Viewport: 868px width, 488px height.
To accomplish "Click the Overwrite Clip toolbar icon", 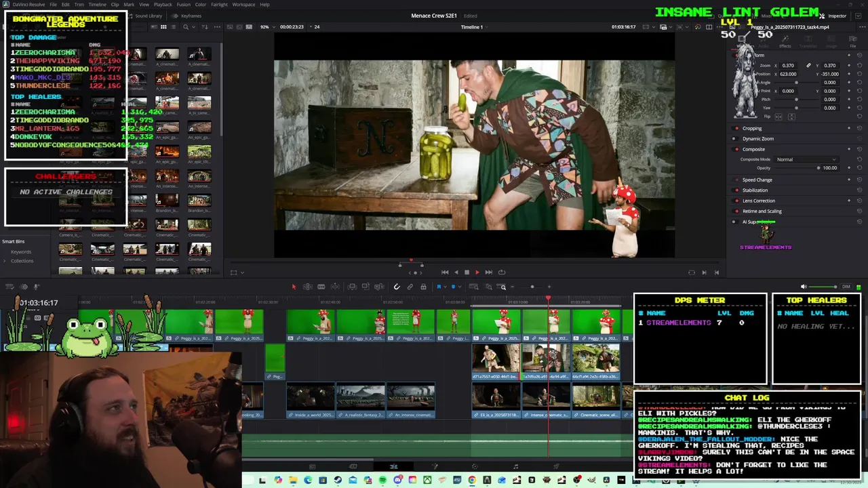I will [366, 287].
